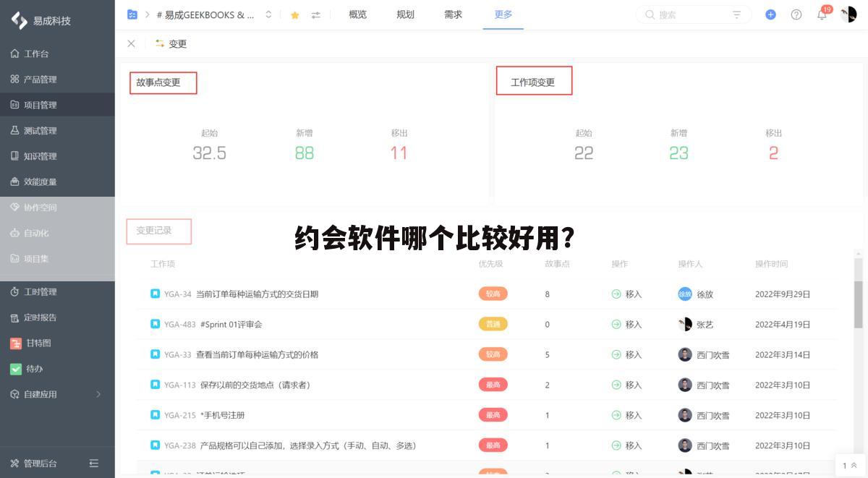The width and height of the screenshot is (868, 478).
Task: Close the 变更 panel with the X
Action: click(x=131, y=43)
